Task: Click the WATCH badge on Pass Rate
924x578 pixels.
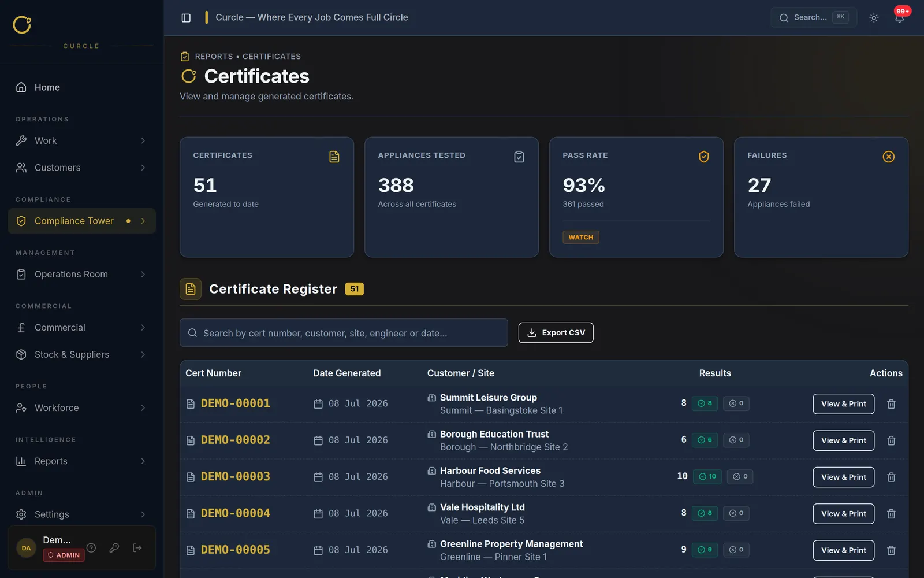Action: coord(581,238)
